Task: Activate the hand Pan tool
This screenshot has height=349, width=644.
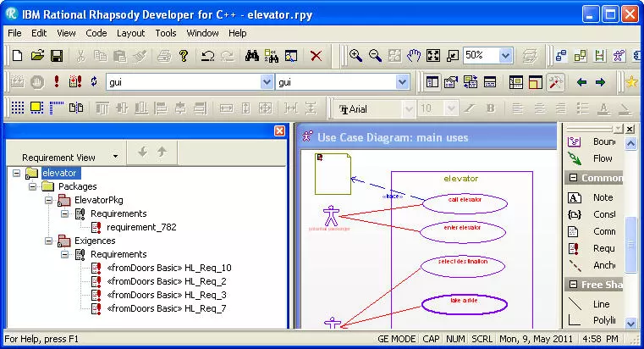Action: (x=414, y=56)
